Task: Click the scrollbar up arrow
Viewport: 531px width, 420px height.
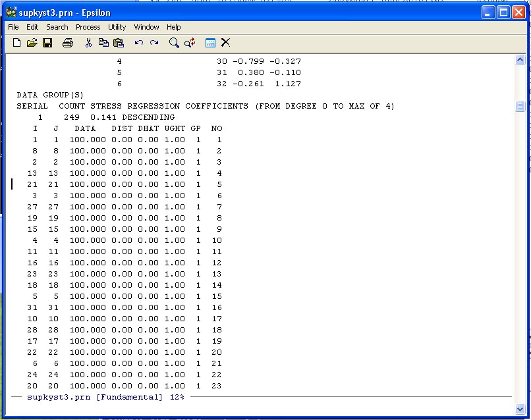Action: pyautogui.click(x=520, y=61)
